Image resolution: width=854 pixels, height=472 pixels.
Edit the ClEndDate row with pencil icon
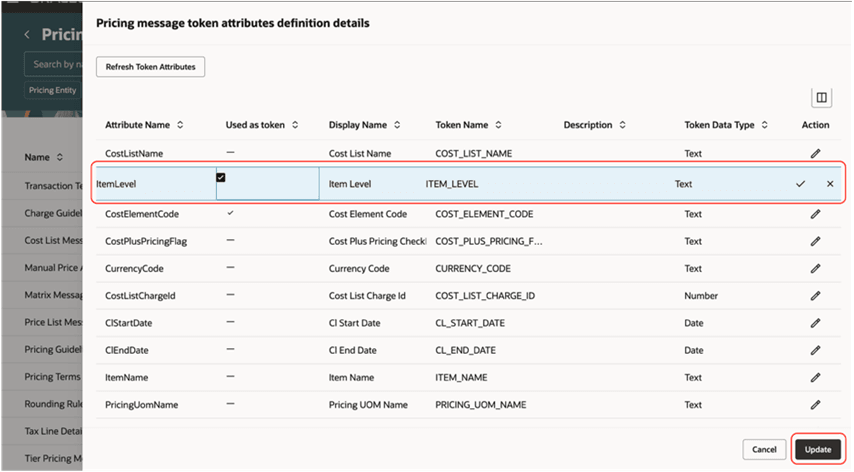point(815,350)
